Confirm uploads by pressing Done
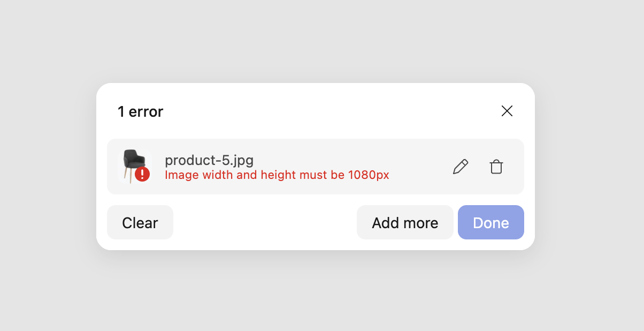The height and width of the screenshot is (331, 644). [491, 222]
